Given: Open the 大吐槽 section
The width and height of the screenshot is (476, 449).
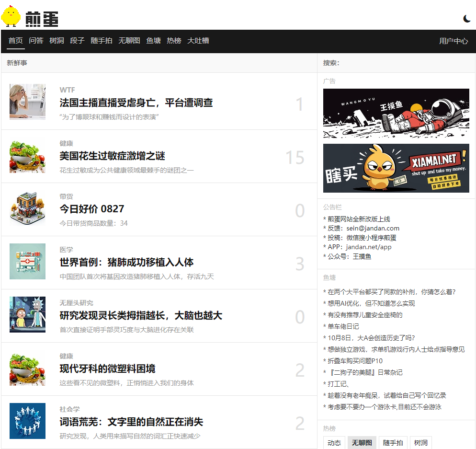Looking at the screenshot, I should pos(198,41).
